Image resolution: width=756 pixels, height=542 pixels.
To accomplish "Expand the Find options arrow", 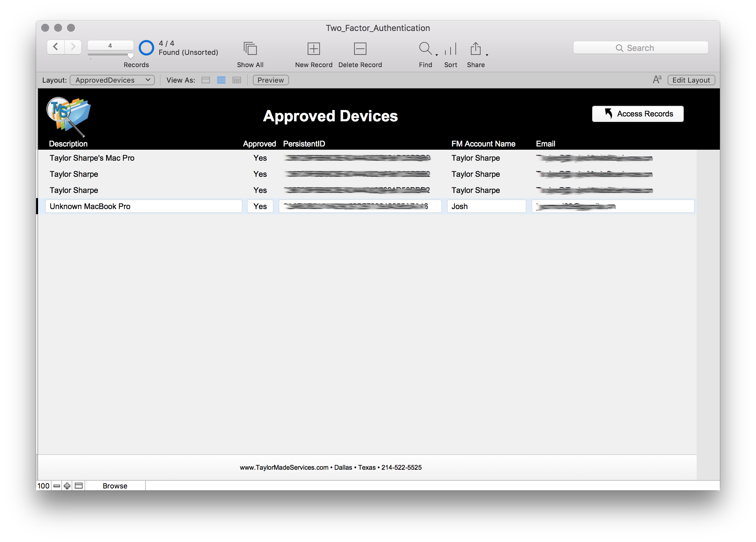I will (436, 55).
